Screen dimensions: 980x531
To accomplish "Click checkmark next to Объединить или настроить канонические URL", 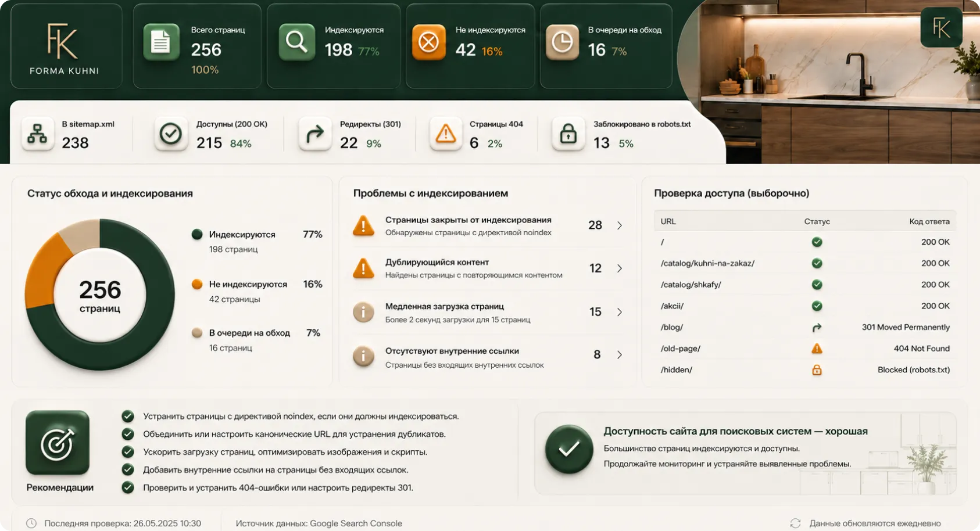I will (x=128, y=434).
